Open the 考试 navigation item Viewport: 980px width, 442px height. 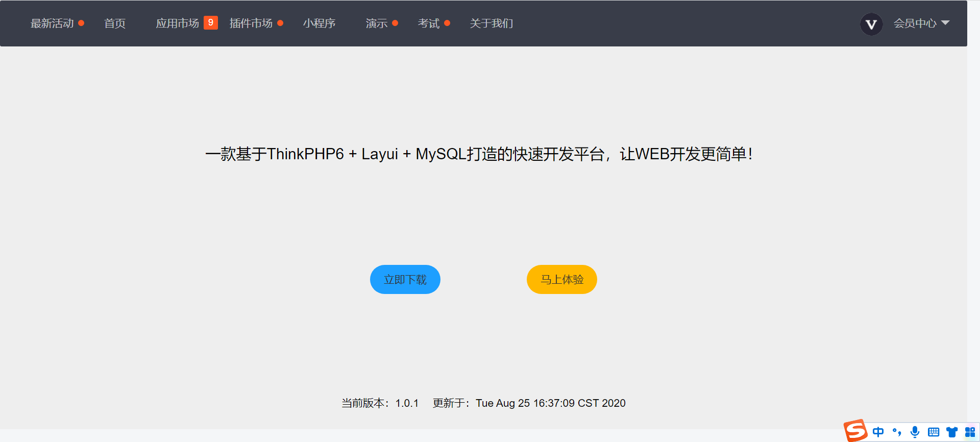(429, 23)
